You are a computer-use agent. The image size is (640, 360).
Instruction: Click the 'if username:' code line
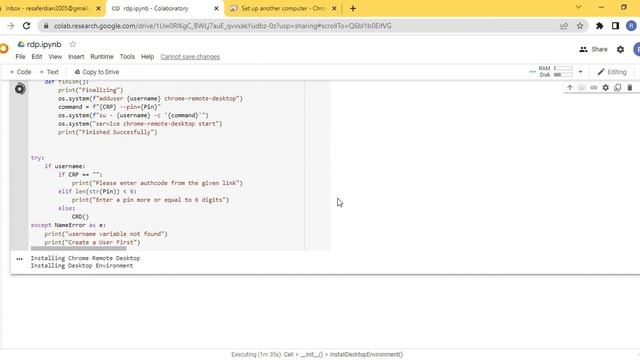pyautogui.click(x=65, y=166)
